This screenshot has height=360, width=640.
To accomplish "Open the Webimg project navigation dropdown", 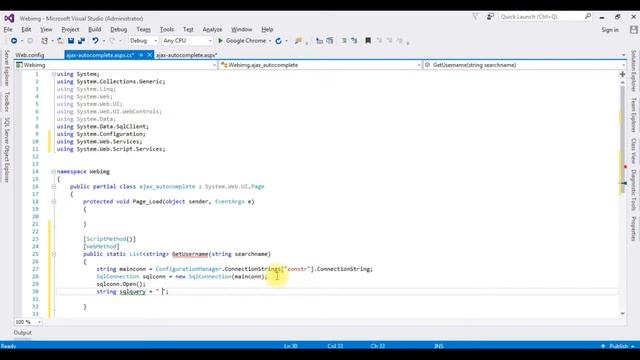I will click(x=215, y=65).
